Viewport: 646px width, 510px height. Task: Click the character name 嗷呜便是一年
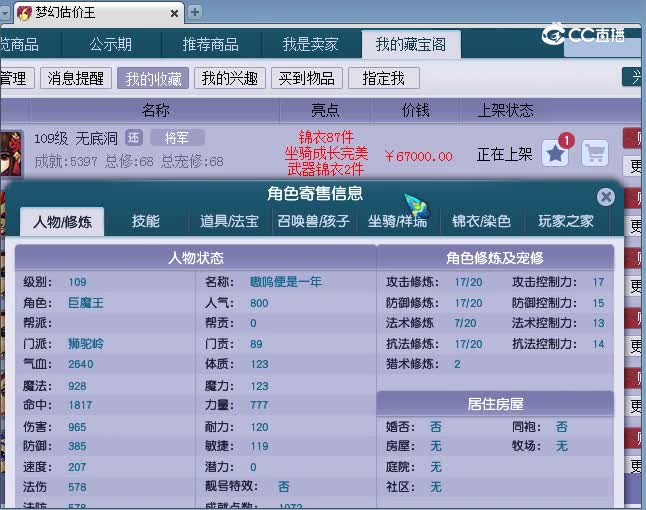(286, 282)
